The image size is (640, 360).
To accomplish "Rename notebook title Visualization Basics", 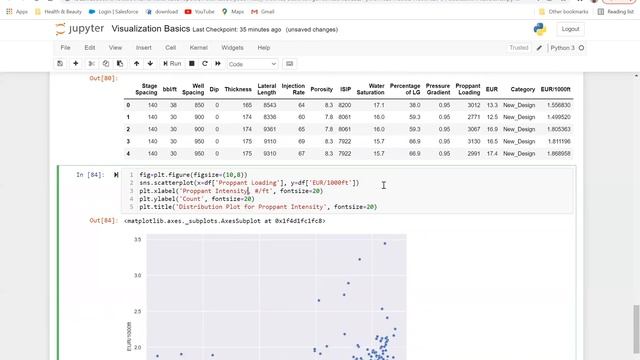I will click(151, 29).
